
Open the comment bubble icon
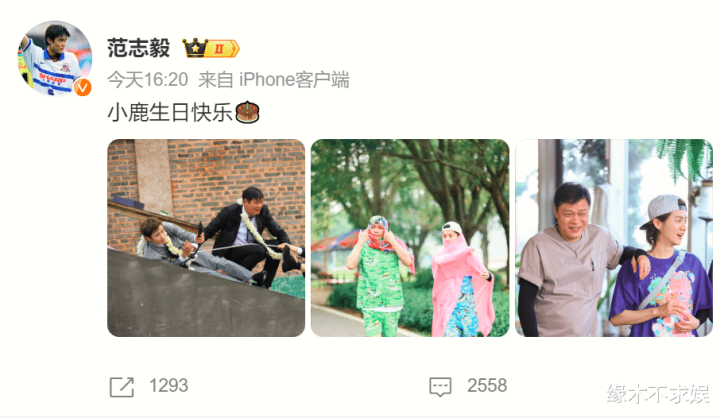click(x=440, y=387)
